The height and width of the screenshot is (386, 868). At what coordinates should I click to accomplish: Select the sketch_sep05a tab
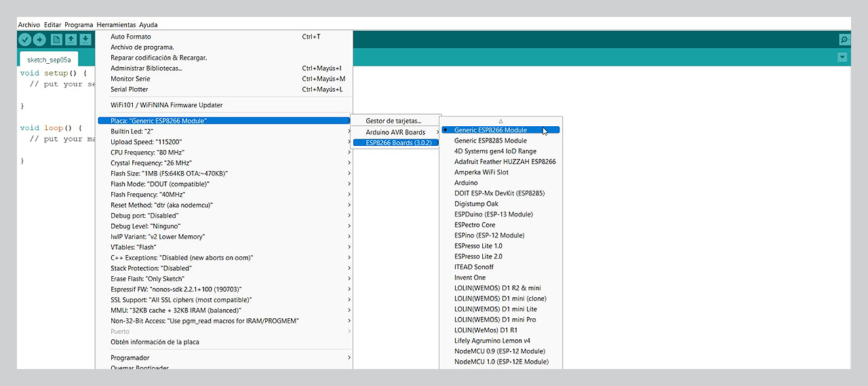pyautogui.click(x=49, y=60)
